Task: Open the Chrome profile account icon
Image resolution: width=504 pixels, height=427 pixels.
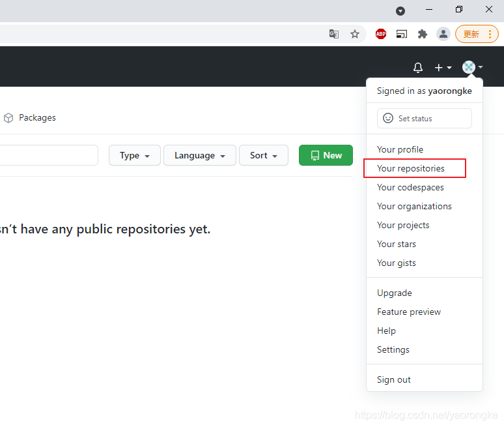Action: click(443, 34)
